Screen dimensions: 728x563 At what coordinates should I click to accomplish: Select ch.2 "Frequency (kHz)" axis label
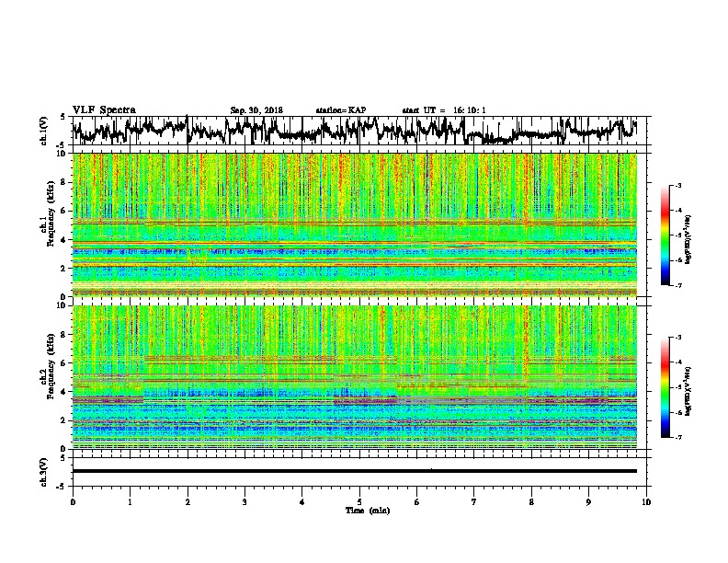click(50, 366)
